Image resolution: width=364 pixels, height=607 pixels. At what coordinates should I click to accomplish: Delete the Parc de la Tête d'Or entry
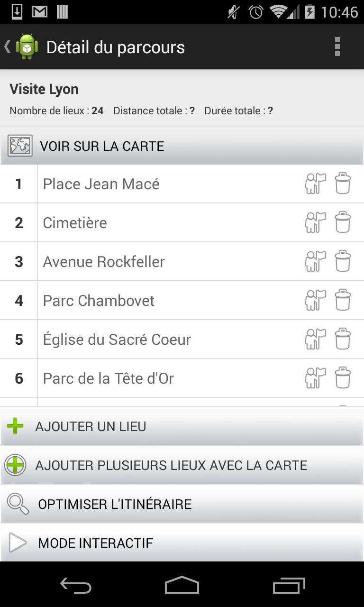coord(343,378)
